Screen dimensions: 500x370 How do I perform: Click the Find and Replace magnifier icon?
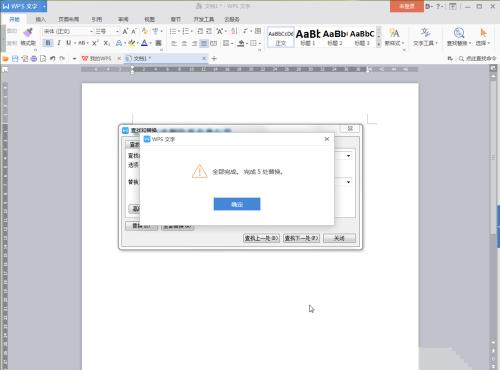coord(459,33)
